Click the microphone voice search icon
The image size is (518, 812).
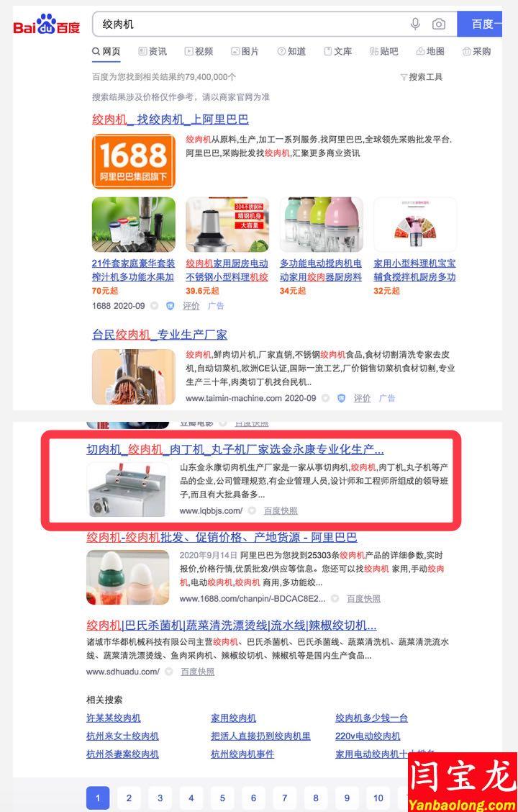click(415, 24)
